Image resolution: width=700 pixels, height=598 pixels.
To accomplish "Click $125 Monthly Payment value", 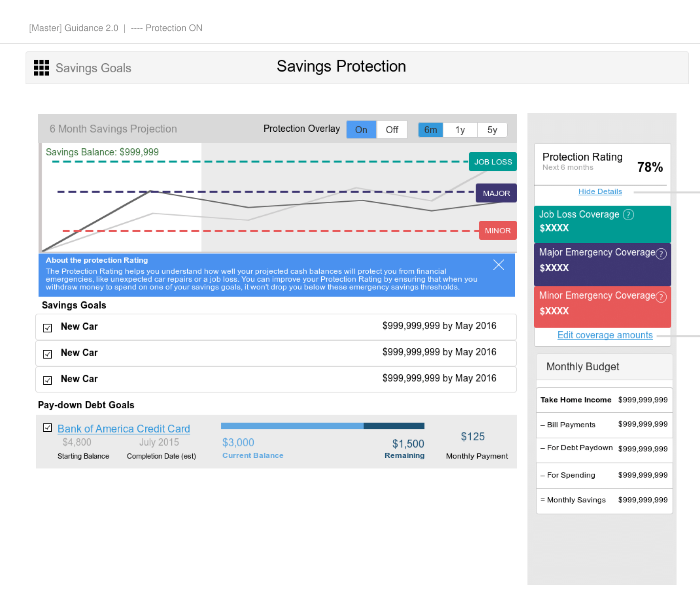I will tap(473, 437).
